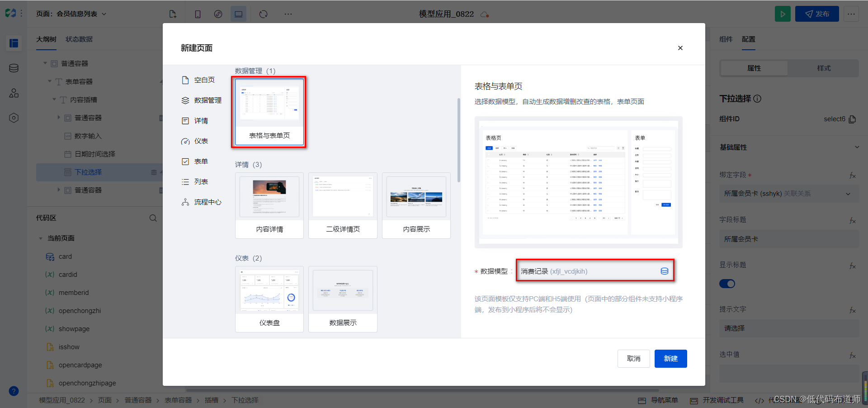Switch to mini program preview icon

218,14
